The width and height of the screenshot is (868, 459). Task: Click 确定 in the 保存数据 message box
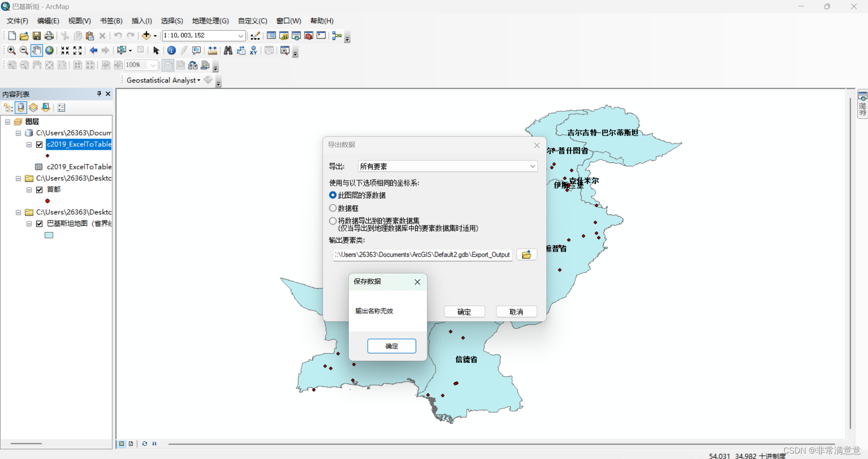pos(391,346)
